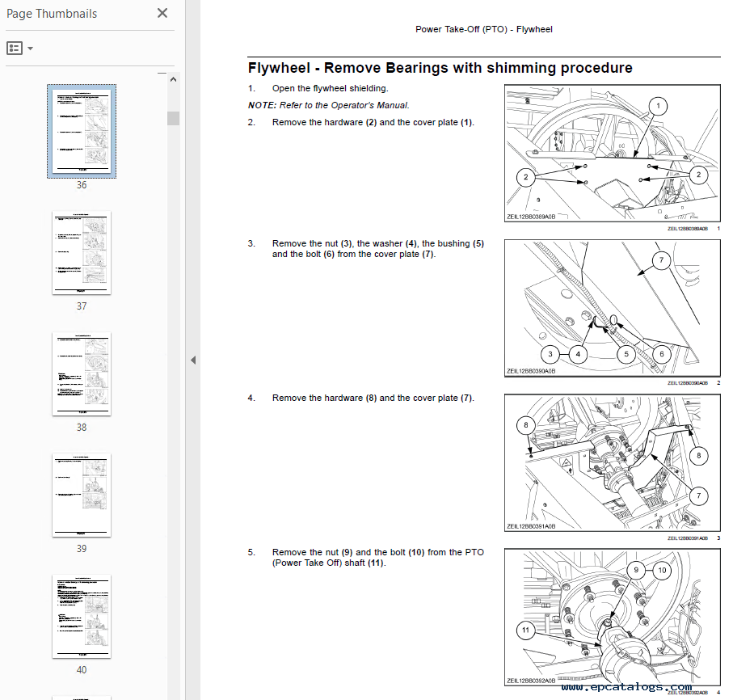Click the figure labeled ZEIL12BB0389A0B
This screenshot has height=700, width=733.
tap(613, 153)
